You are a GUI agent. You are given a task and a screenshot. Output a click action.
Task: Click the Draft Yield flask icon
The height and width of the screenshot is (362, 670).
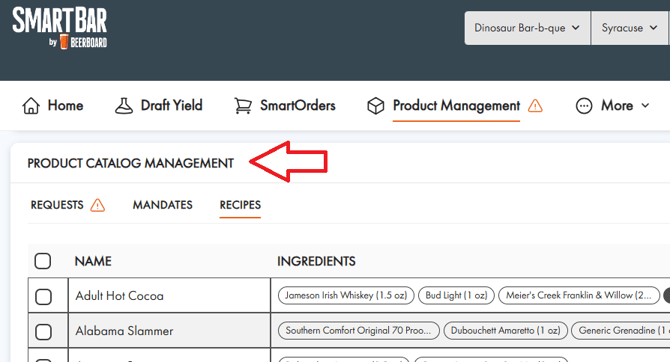click(x=123, y=106)
